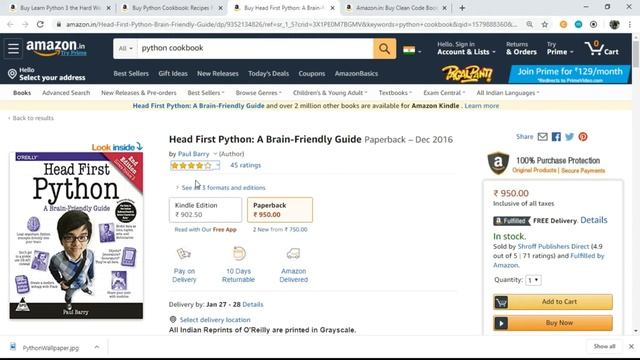640x360 pixels.
Task: Click Show all downloads
Action: [604, 346]
